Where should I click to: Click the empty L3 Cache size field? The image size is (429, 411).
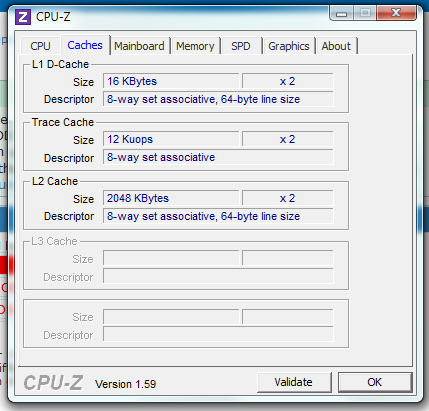tap(171, 258)
